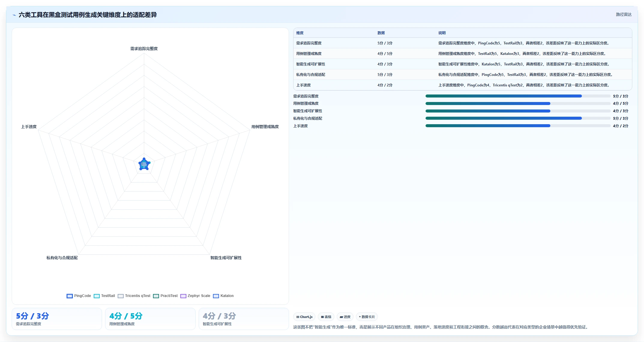The width and height of the screenshot is (644, 342).
Task: Click the 5分 / 3分 需求追踪完整度 card
Action: 57,319
